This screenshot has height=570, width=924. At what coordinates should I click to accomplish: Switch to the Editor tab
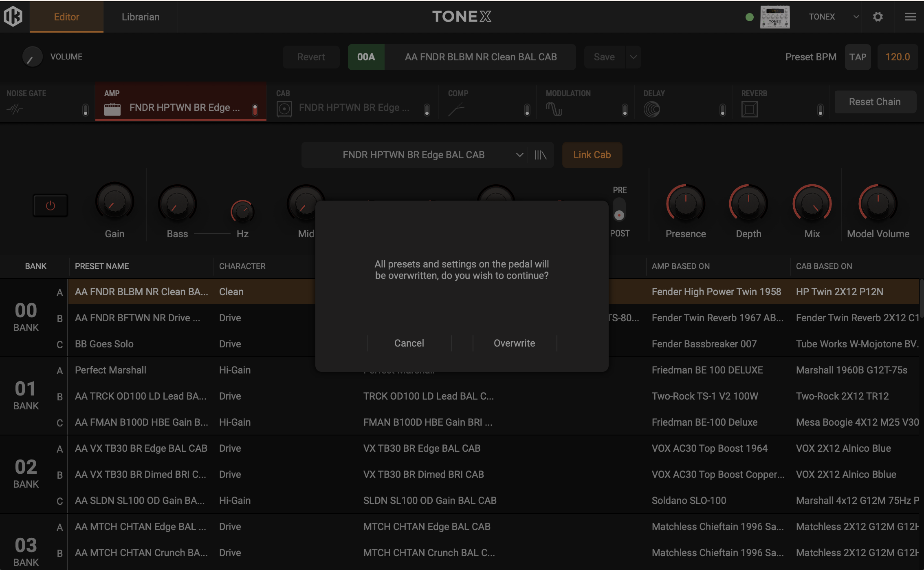[x=67, y=17]
